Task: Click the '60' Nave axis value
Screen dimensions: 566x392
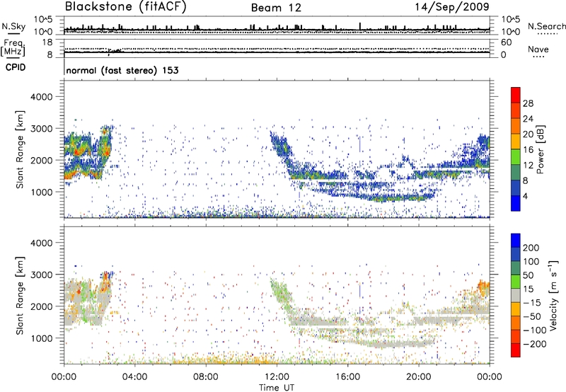Action: [x=506, y=42]
